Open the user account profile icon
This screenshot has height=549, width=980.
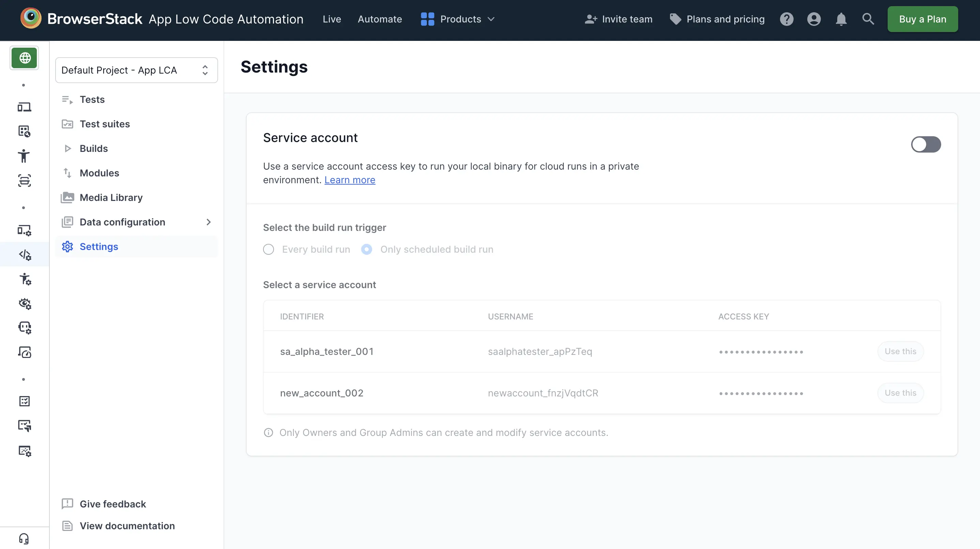(814, 19)
